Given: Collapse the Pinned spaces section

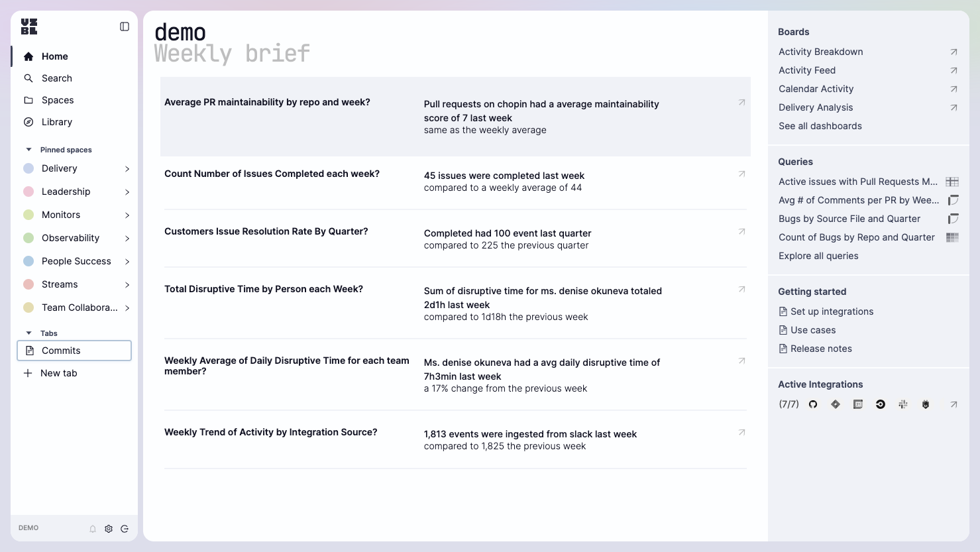Looking at the screenshot, I should (x=28, y=150).
